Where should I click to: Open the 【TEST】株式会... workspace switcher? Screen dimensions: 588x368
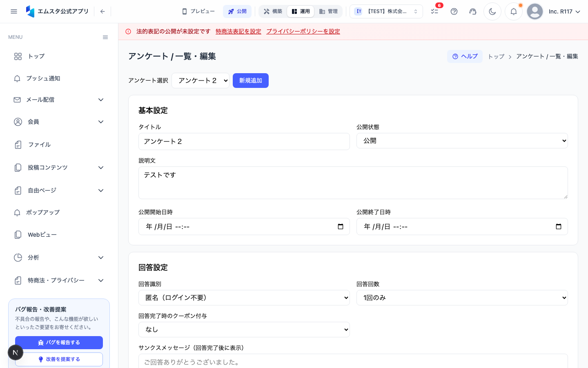coord(386,11)
